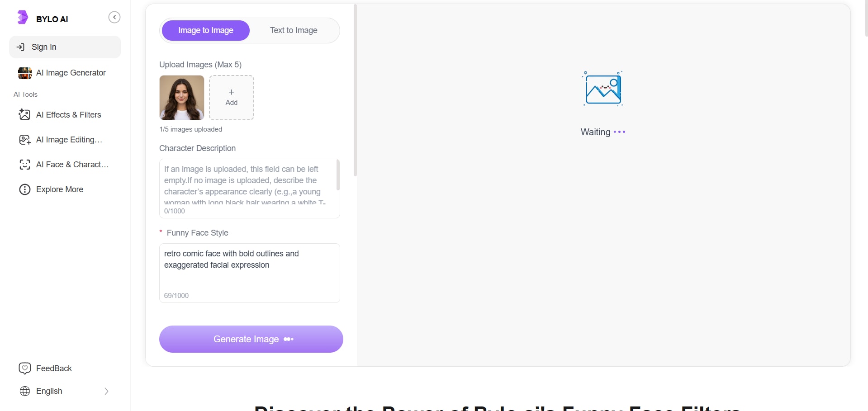Click the Generate Image button
The width and height of the screenshot is (868, 411).
(251, 339)
